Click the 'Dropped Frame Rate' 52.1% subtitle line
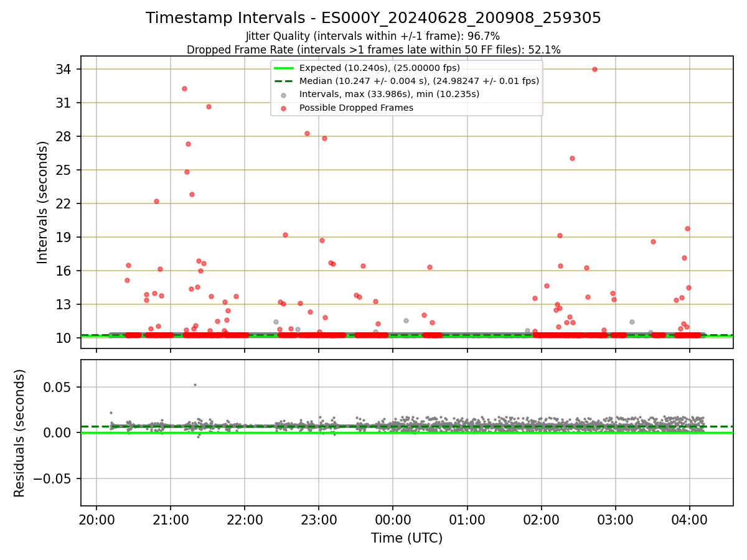 pyautogui.click(x=374, y=50)
